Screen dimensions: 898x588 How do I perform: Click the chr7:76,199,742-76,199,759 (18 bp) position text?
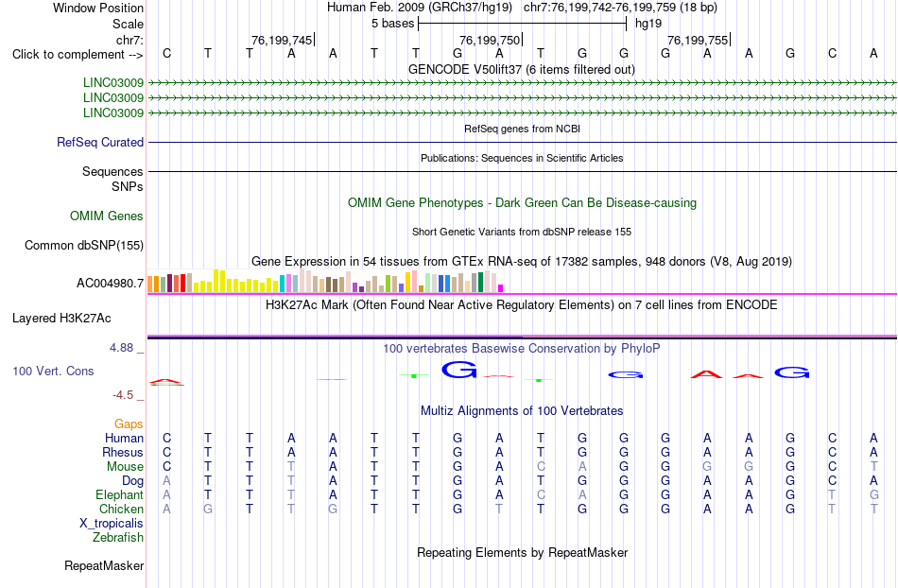click(x=620, y=8)
